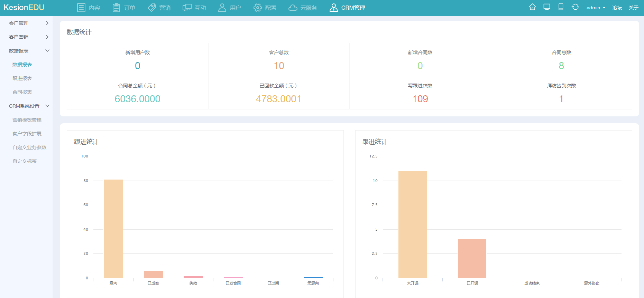Open the 营销 marketing tag icon
This screenshot has height=298, width=644.
point(152,8)
